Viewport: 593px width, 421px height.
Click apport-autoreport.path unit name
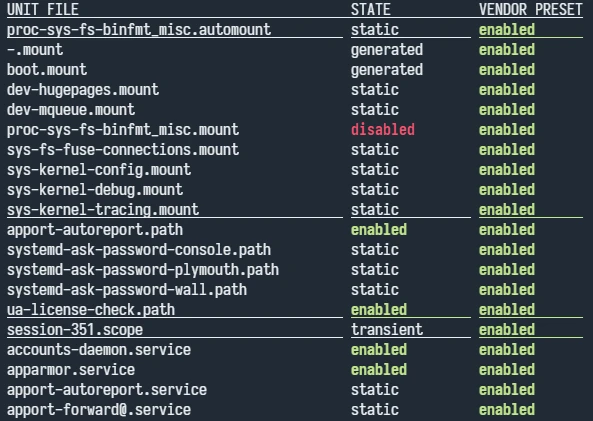pyautogui.click(x=95, y=230)
